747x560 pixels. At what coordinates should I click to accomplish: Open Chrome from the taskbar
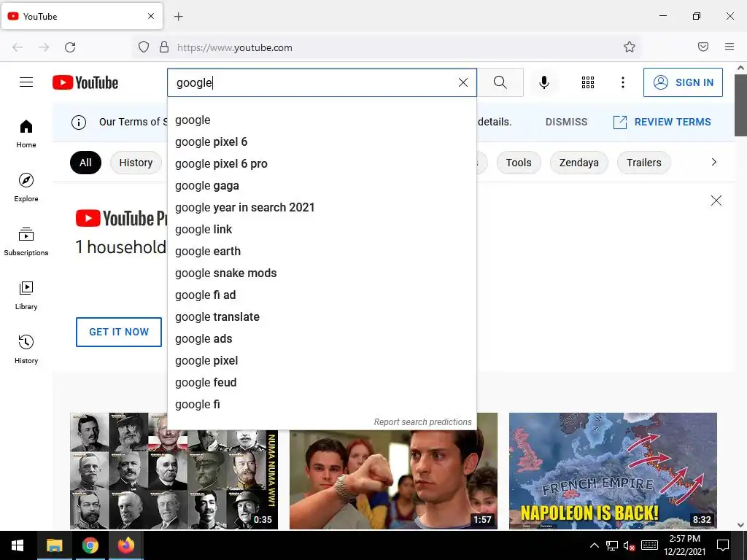90,545
